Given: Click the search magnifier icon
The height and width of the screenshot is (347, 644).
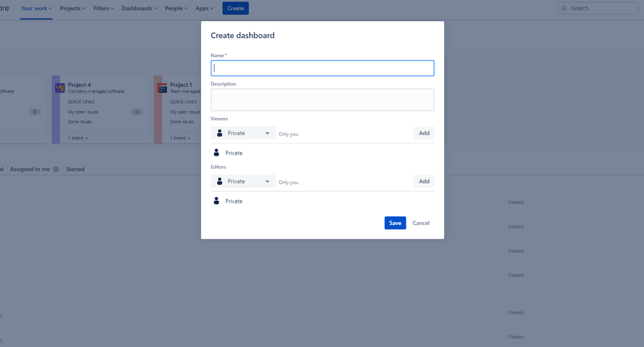Looking at the screenshot, I should pos(564,8).
